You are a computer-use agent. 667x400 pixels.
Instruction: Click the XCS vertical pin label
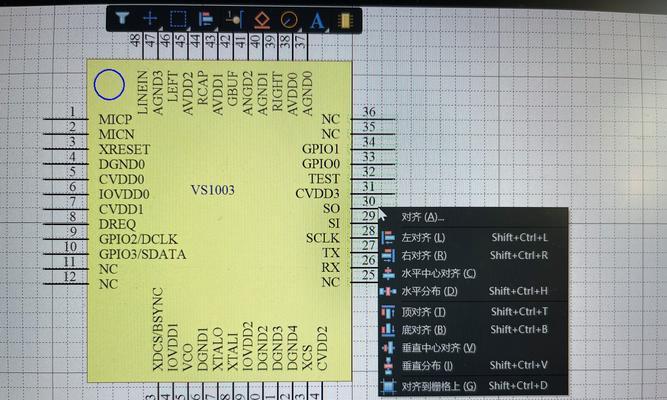(307, 358)
